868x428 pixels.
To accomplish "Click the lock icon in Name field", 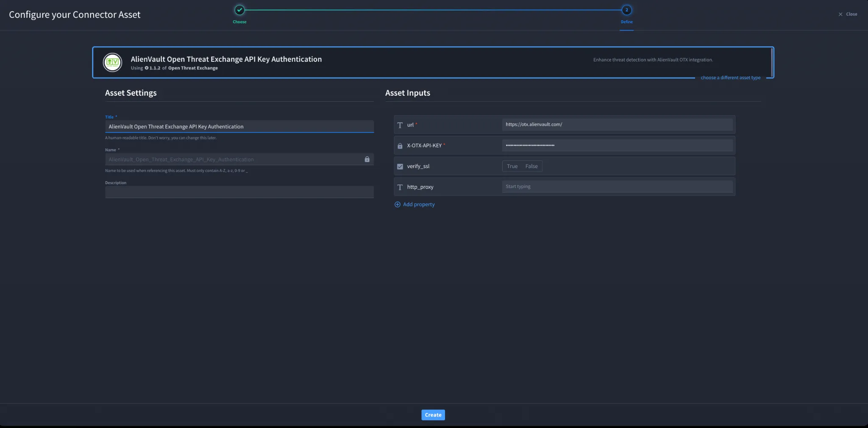I will (367, 159).
